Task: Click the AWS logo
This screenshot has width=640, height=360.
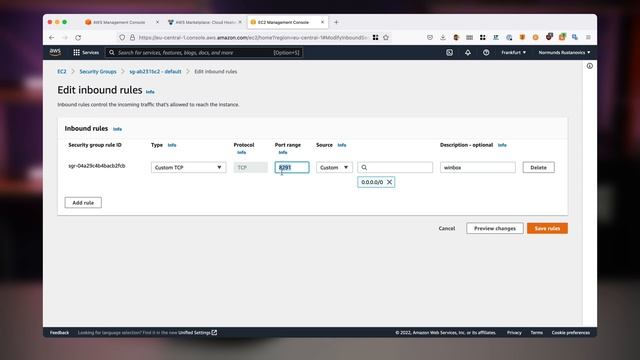Action: click(x=55, y=52)
